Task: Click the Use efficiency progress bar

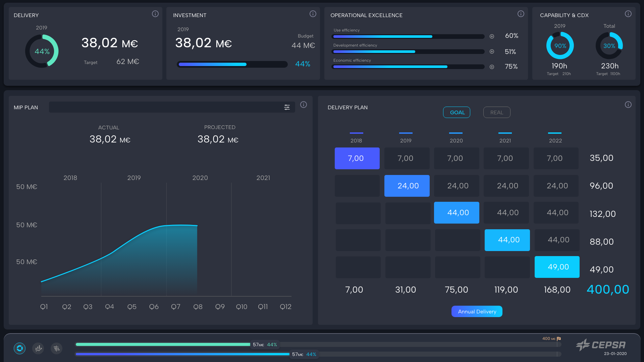Action: (x=408, y=37)
